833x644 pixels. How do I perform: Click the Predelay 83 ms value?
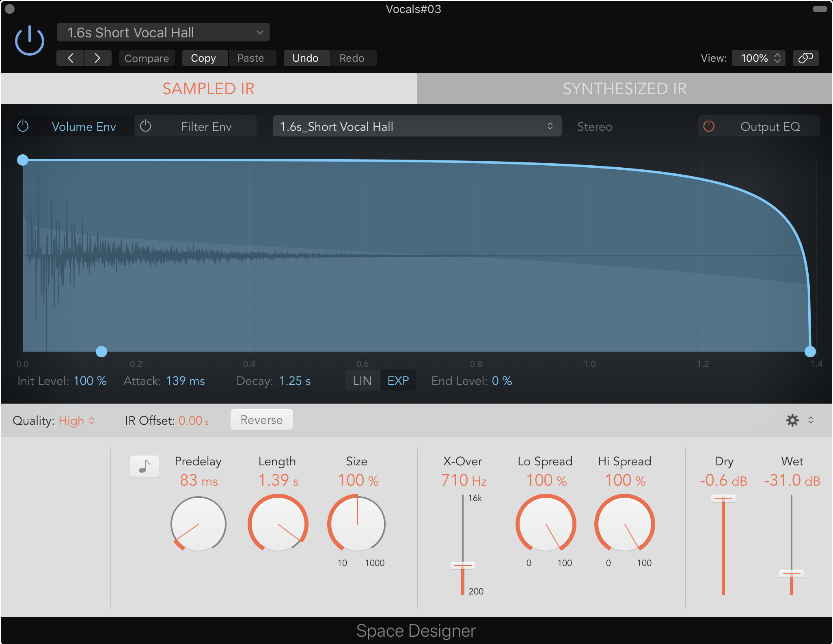tap(199, 481)
